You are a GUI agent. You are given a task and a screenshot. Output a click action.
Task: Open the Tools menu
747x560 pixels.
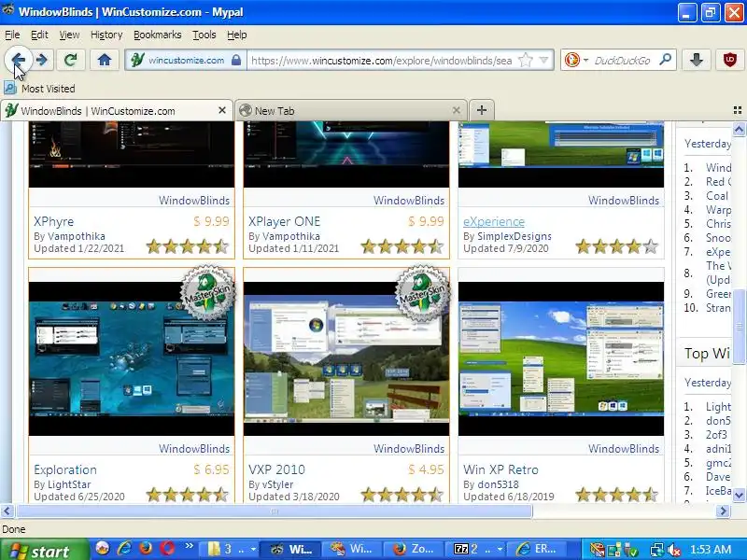click(x=204, y=35)
